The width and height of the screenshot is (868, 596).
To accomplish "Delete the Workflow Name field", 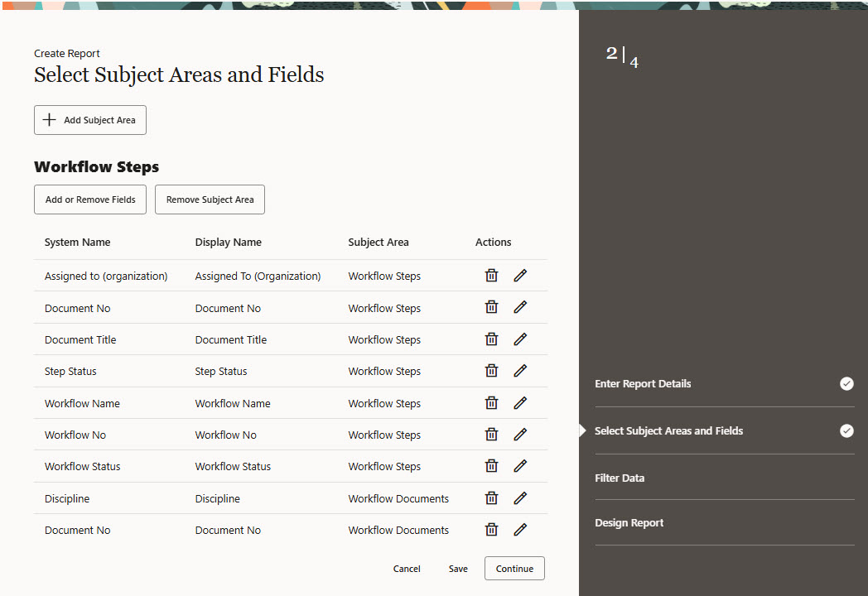I will [x=491, y=403].
